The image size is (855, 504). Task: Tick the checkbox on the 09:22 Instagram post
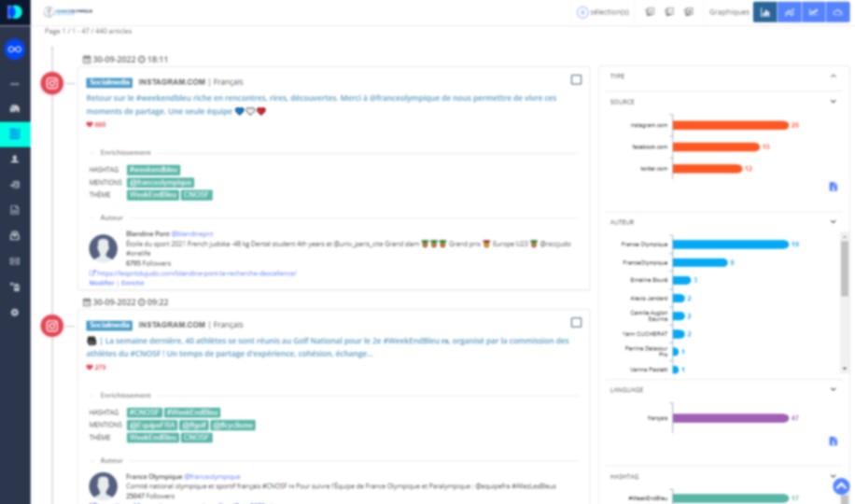(x=576, y=323)
